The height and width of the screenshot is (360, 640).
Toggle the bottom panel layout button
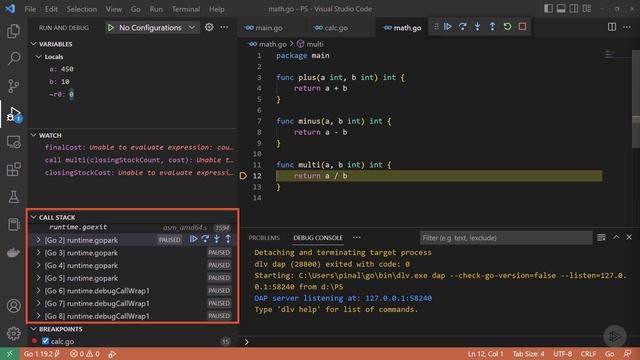click(561, 9)
